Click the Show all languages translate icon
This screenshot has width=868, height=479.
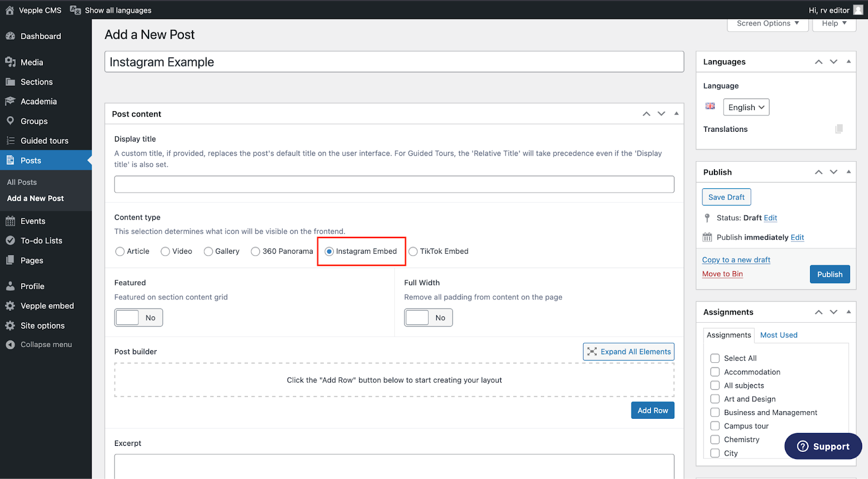point(76,10)
